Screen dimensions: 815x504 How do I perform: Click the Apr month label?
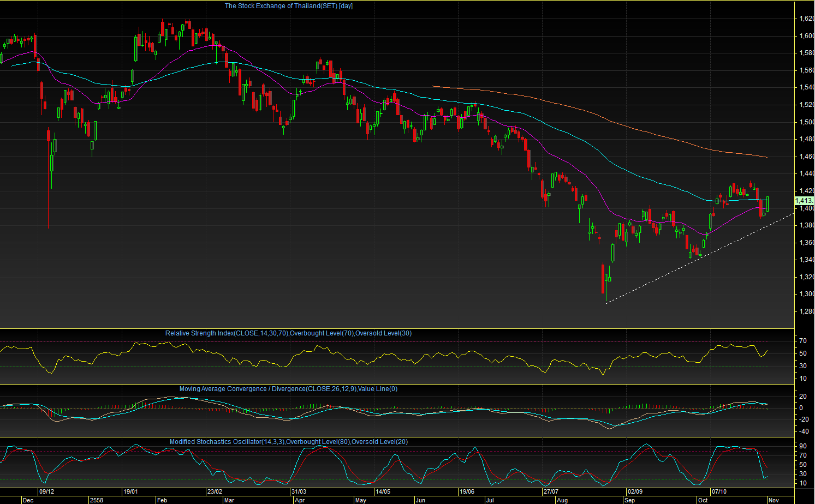(x=299, y=500)
